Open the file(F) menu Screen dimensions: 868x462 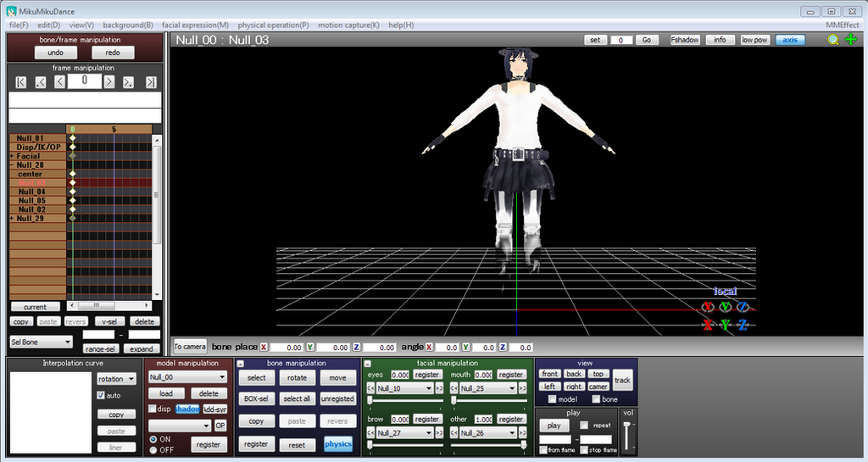(19, 25)
